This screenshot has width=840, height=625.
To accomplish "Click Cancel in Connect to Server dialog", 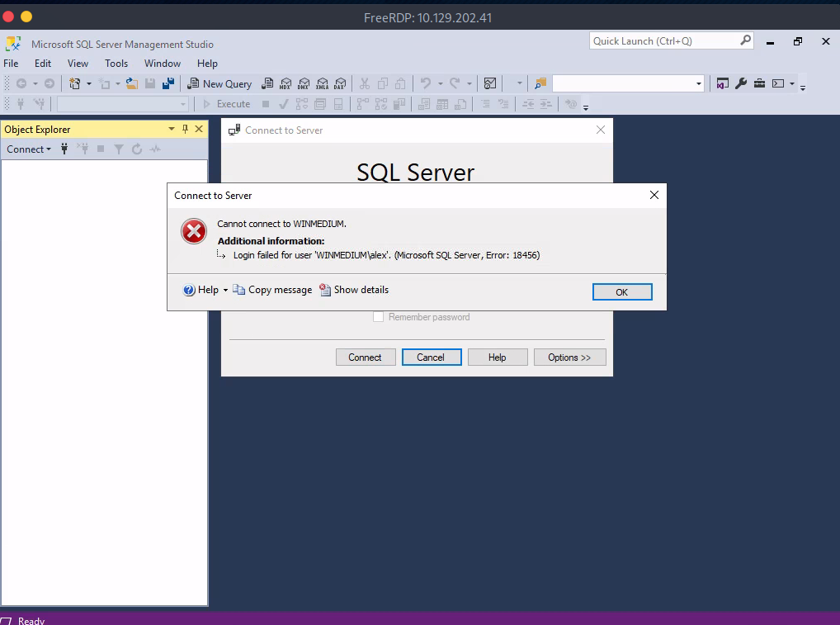I will (432, 357).
